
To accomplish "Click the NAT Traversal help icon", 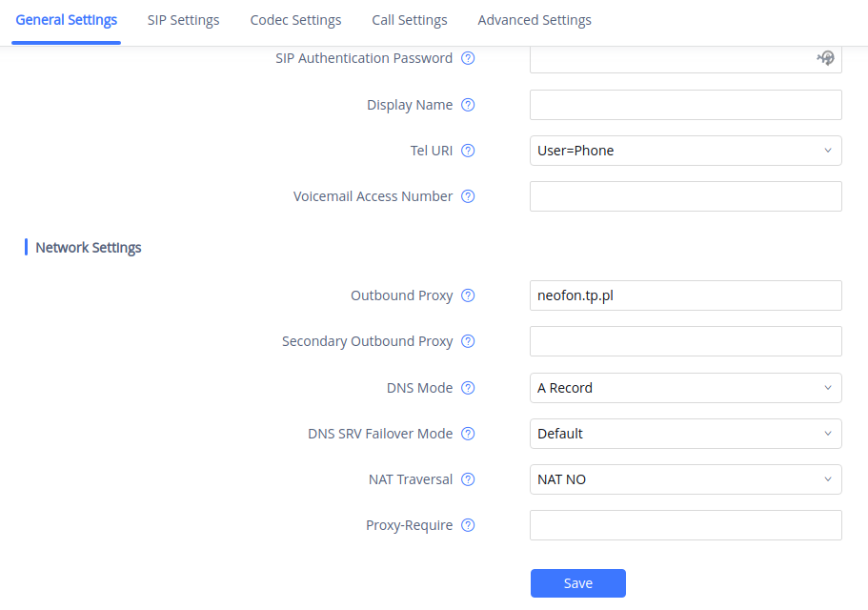I will tap(468, 479).
